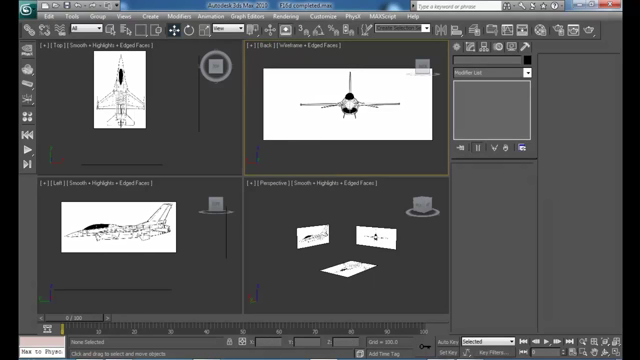This screenshot has height=360, width=640.
Task: Click the X coordinate field
Action: pos(268,342)
